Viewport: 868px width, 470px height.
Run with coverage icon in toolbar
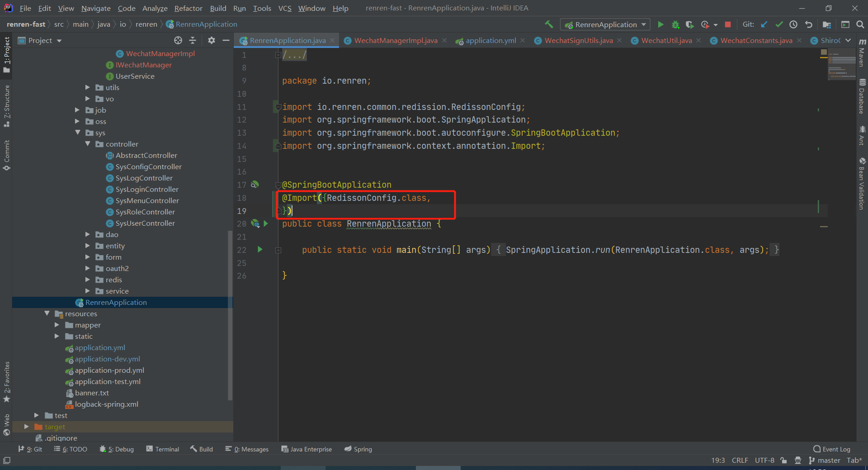coord(689,24)
